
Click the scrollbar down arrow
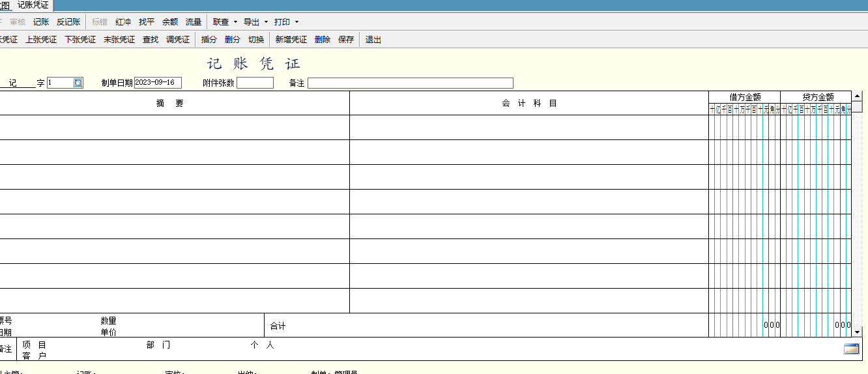pyautogui.click(x=857, y=332)
